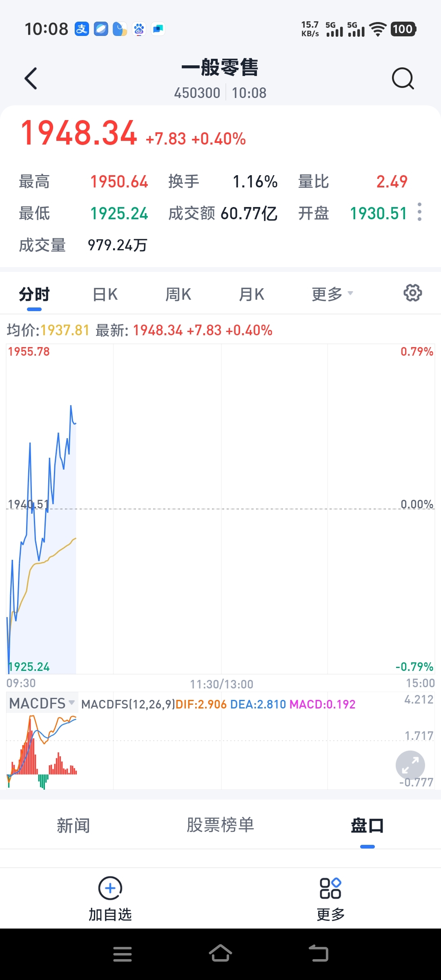Image resolution: width=441 pixels, height=980 pixels.
Task: Select the 盘口 tab
Action: pos(367,826)
